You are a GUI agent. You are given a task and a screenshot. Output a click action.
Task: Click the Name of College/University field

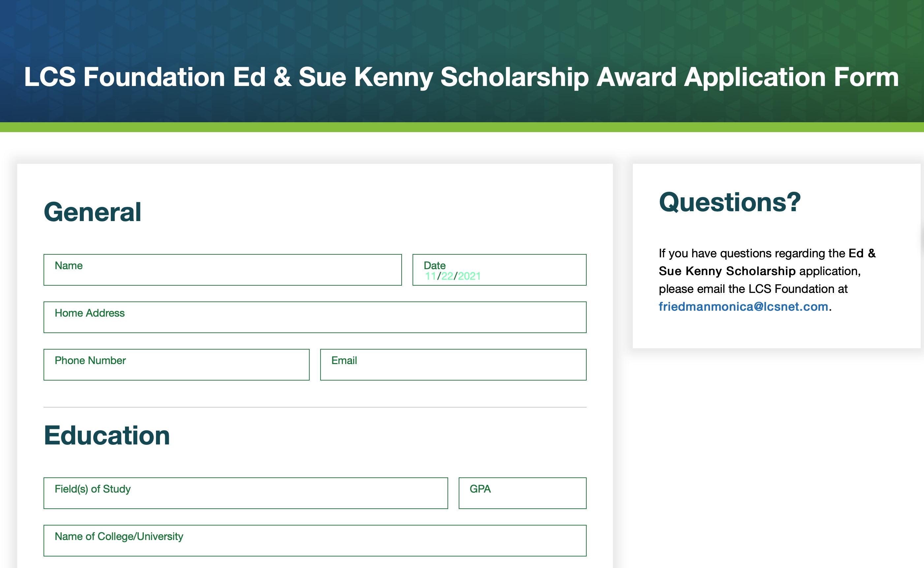coord(315,541)
